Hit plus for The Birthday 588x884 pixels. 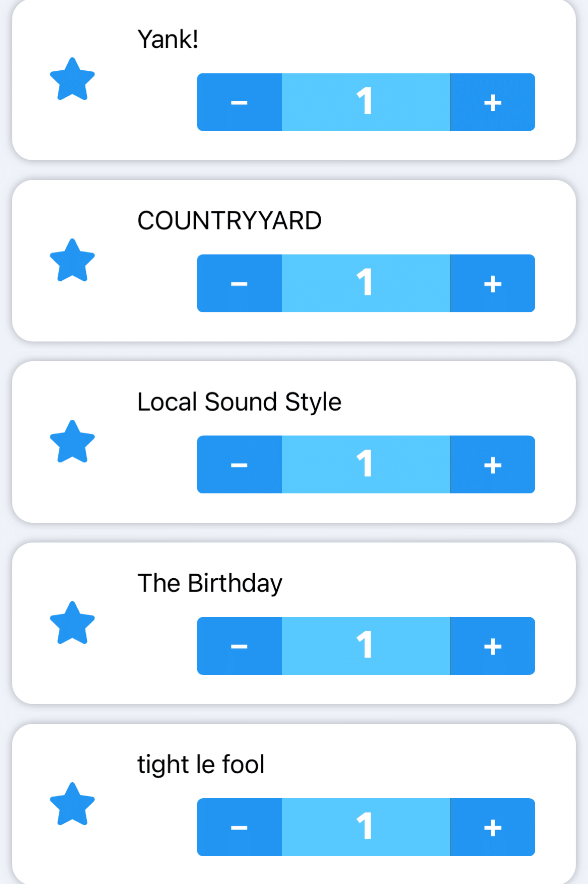[492, 646]
